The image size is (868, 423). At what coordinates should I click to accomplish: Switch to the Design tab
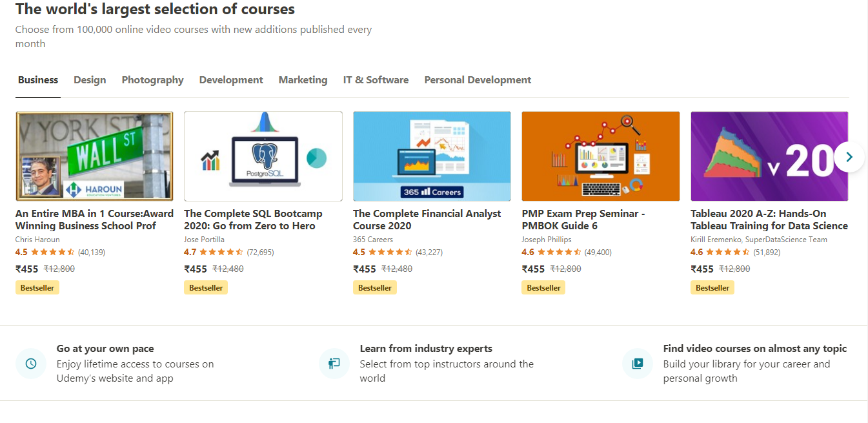click(90, 80)
